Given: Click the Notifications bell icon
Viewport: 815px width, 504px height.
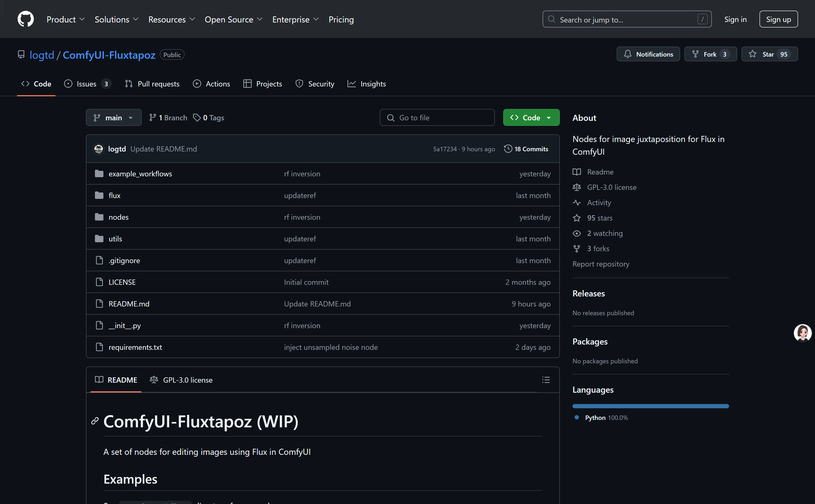Looking at the screenshot, I should 628,54.
